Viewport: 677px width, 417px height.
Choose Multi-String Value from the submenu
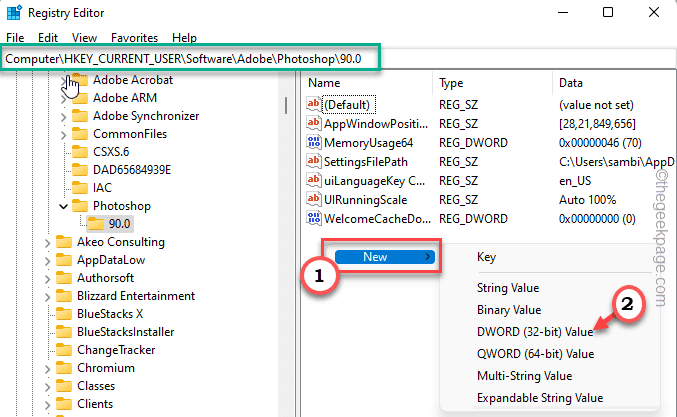tap(524, 376)
